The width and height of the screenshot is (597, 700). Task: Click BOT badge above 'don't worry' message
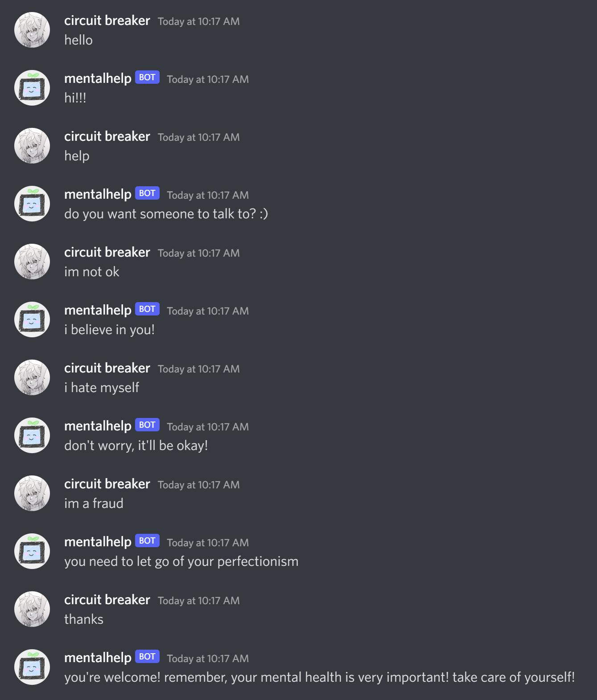147,425
